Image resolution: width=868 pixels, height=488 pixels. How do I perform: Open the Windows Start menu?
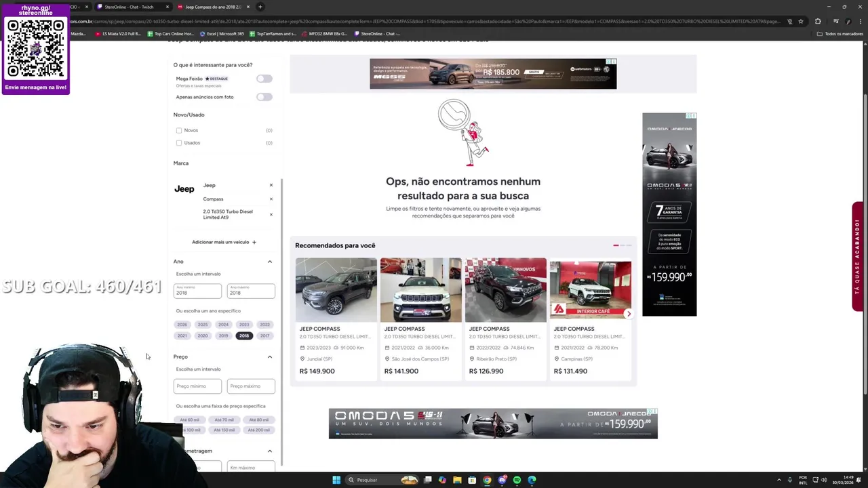[336, 480]
